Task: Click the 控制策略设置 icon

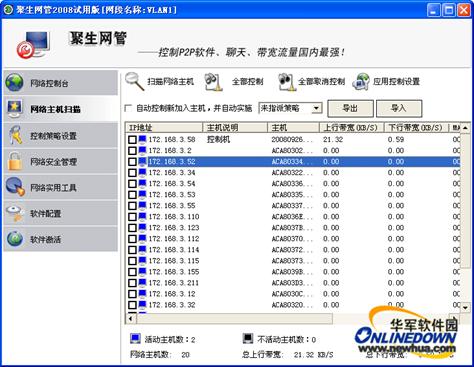Action: coord(15,135)
